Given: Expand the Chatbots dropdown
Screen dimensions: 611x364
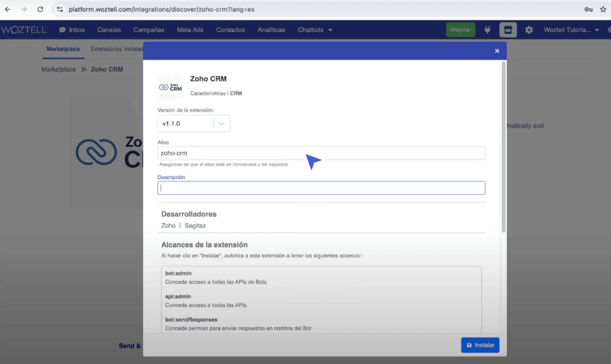Looking at the screenshot, I should click(315, 29).
